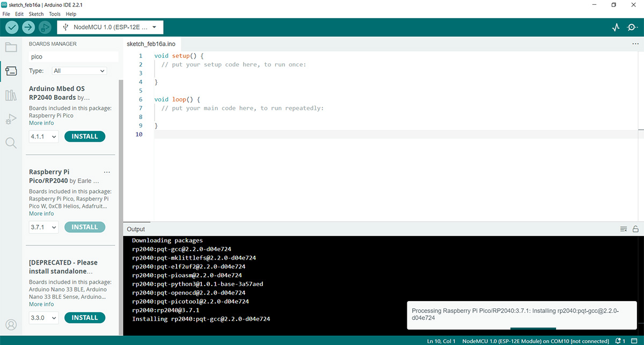Click output line rp2040:rp2040@3.7.1
The width and height of the screenshot is (644, 345).
point(165,310)
